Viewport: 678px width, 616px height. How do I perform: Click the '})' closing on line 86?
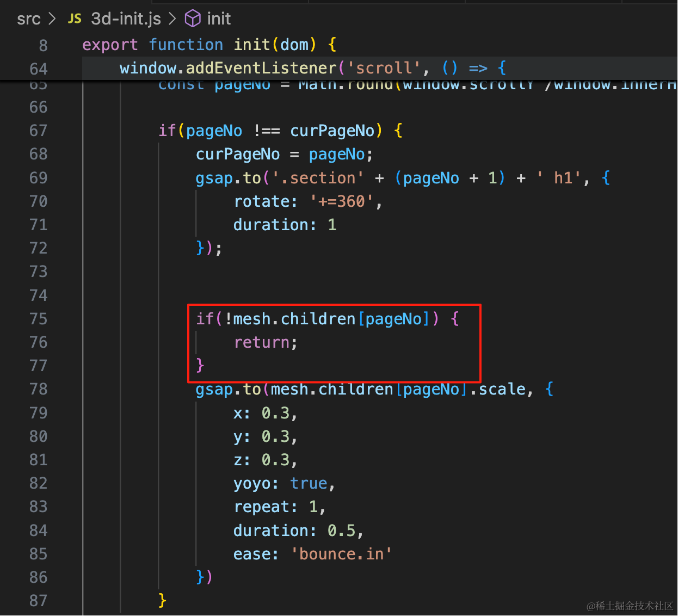click(x=204, y=577)
